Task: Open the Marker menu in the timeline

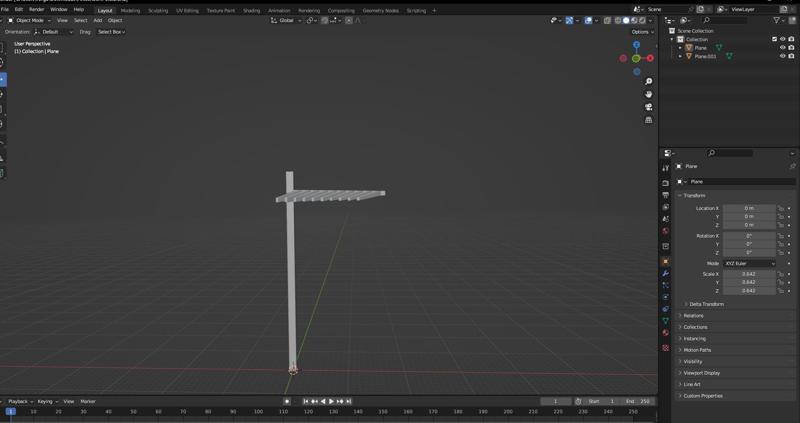Action: (88, 402)
